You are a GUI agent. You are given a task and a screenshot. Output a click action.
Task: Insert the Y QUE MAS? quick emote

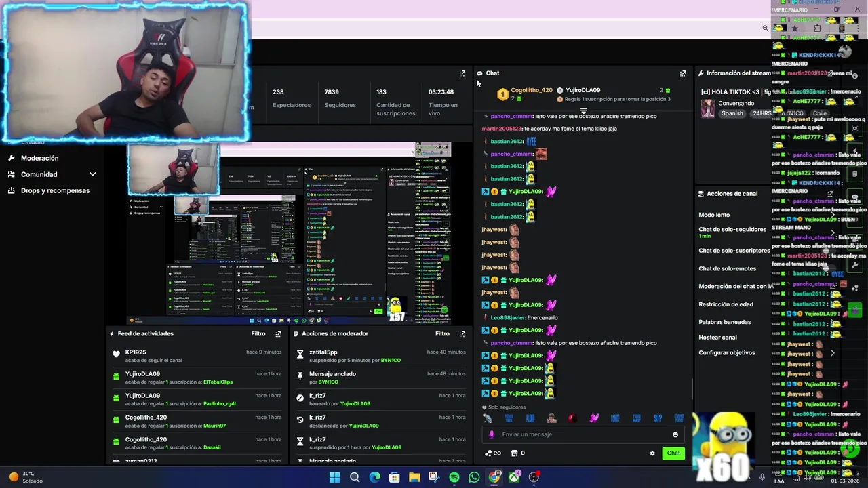point(637,418)
